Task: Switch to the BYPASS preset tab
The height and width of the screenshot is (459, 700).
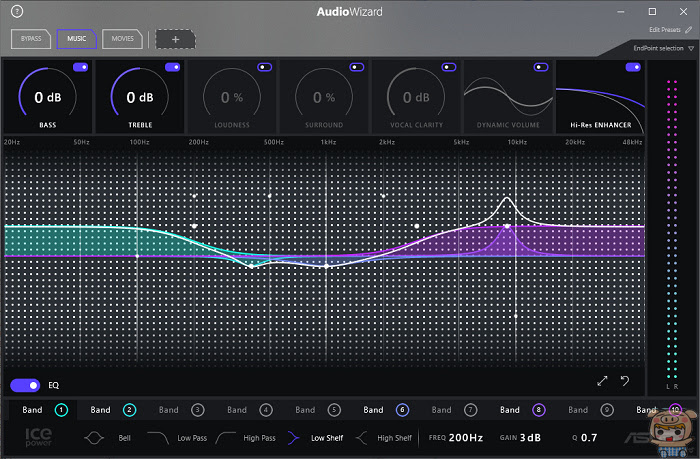Action: click(x=31, y=39)
